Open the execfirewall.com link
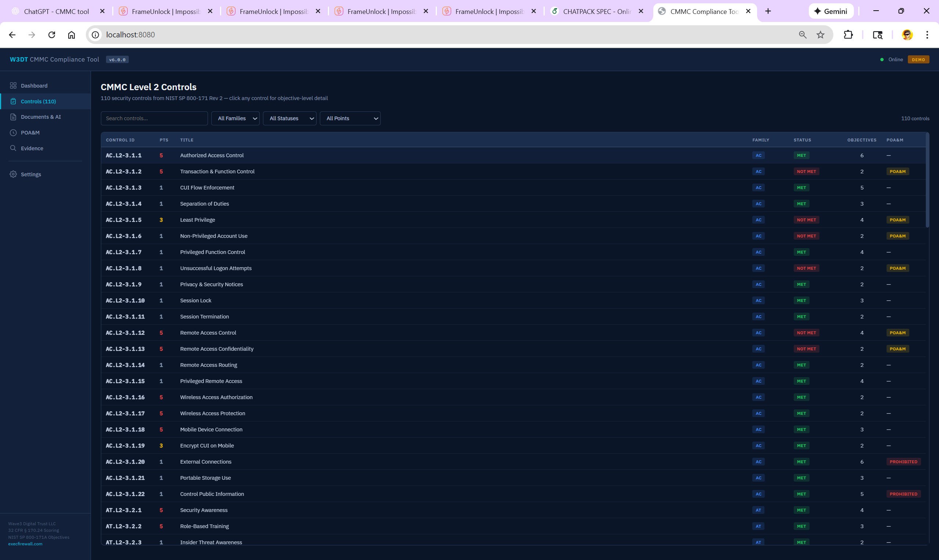Viewport: 939px width, 560px height. pyautogui.click(x=25, y=544)
